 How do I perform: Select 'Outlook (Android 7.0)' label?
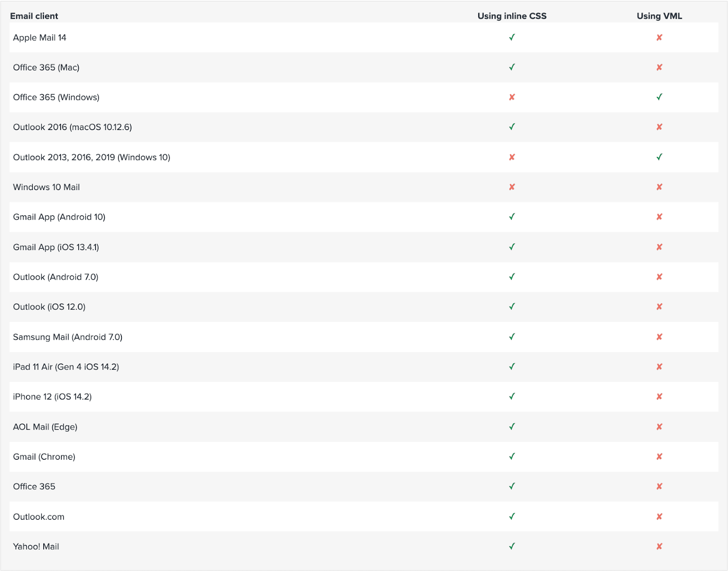[56, 277]
